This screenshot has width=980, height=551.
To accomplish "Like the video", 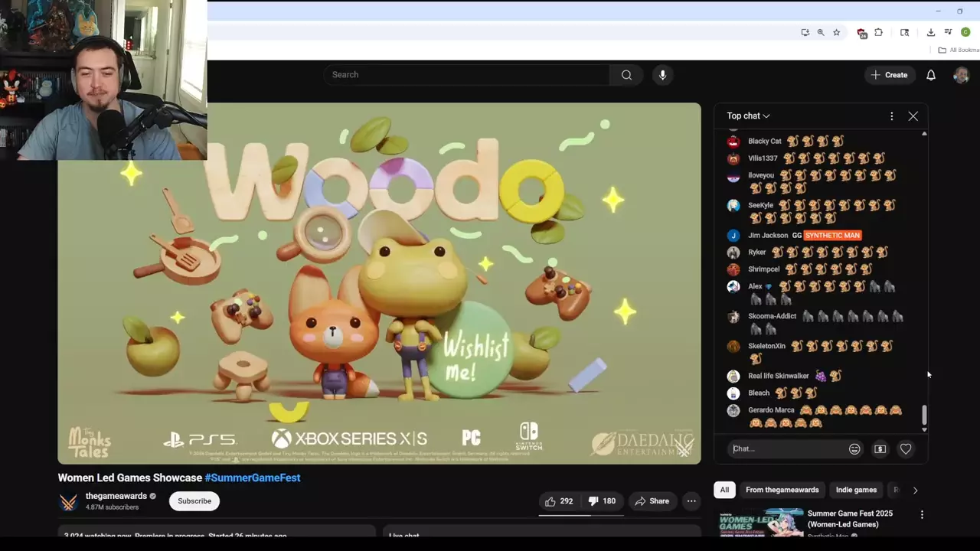I will coord(559,501).
